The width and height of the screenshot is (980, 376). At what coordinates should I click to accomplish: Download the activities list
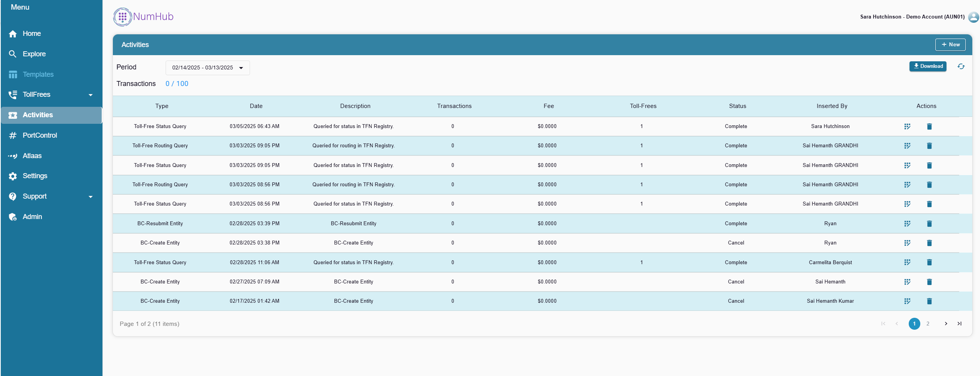[928, 66]
